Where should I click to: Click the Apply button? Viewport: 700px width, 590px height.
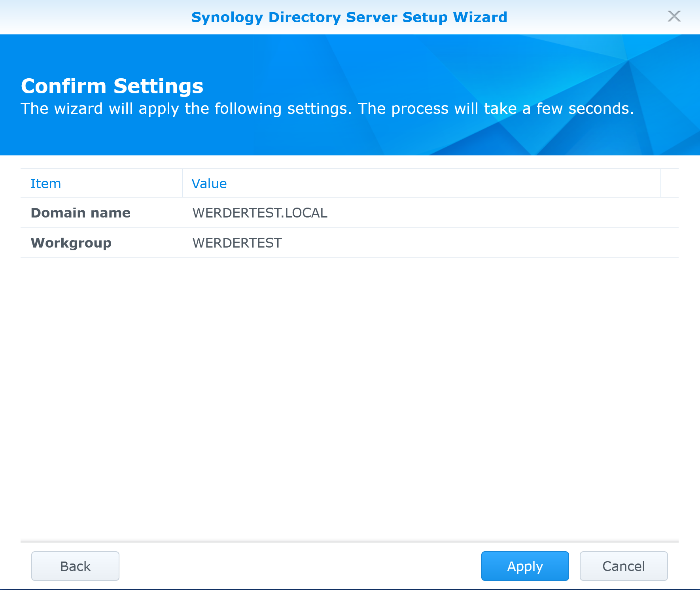point(524,566)
